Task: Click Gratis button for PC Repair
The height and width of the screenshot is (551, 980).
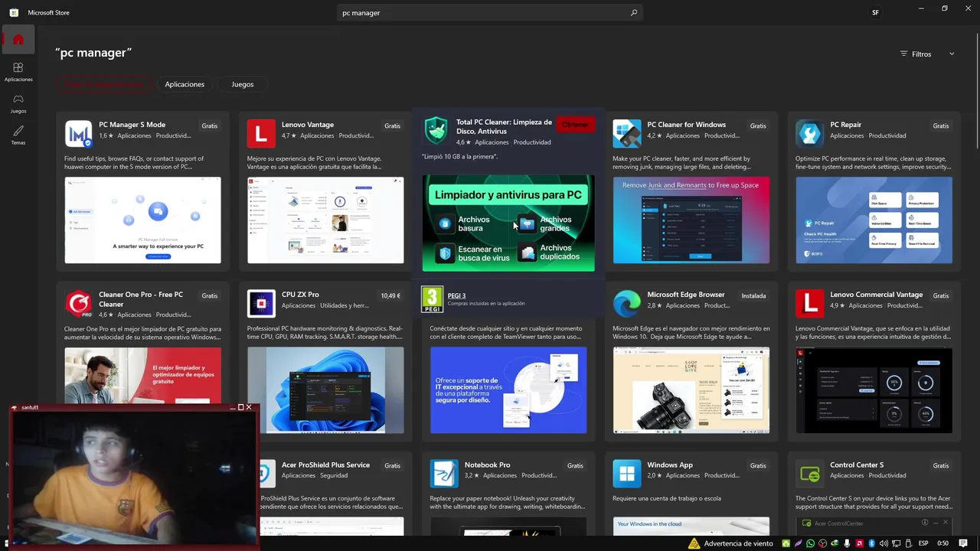Action: coord(941,126)
